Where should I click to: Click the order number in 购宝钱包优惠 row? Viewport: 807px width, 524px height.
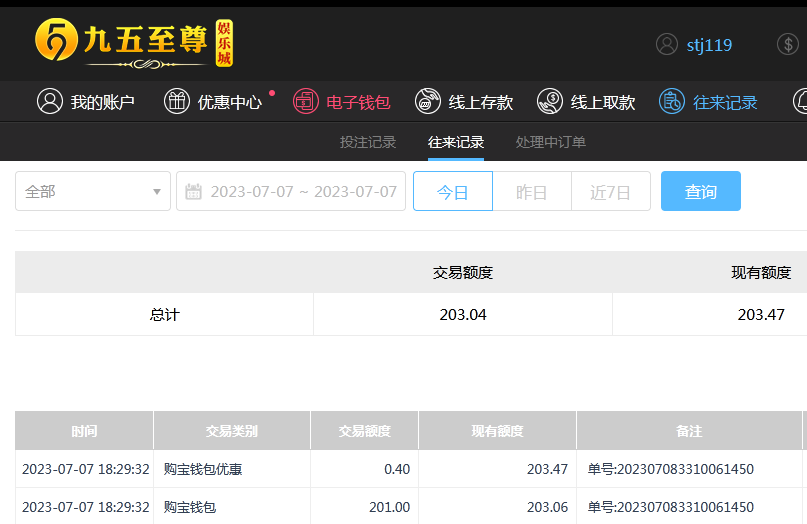(x=671, y=469)
